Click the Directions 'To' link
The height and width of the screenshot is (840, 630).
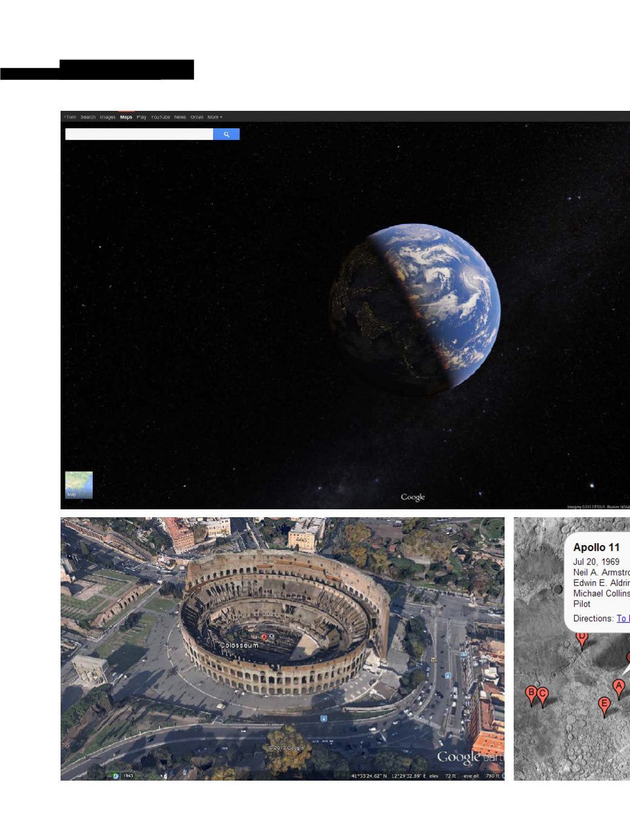click(623, 618)
